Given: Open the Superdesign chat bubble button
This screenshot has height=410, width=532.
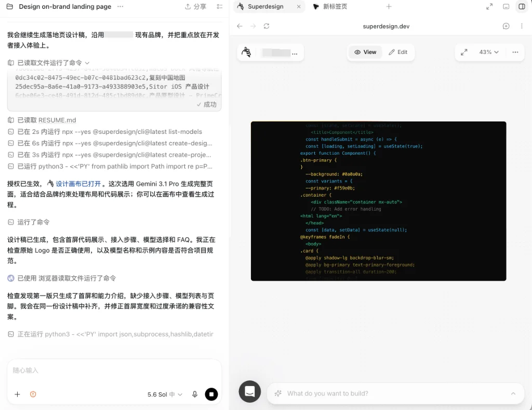Looking at the screenshot, I should pyautogui.click(x=250, y=391).
